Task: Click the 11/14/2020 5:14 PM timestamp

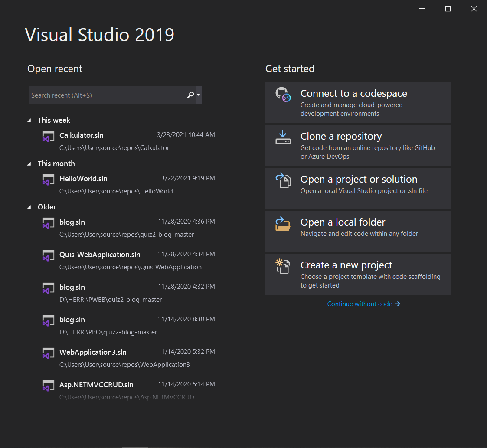Action: (186, 384)
